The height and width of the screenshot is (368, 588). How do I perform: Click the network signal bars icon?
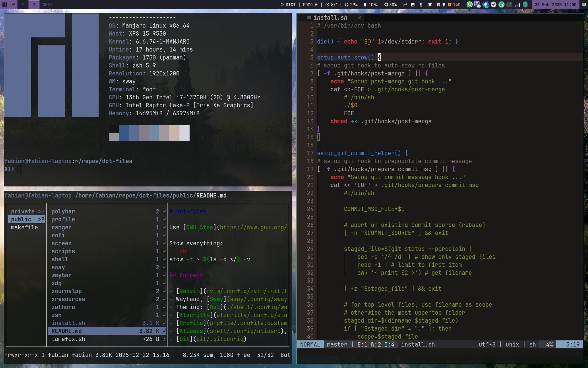(518, 5)
